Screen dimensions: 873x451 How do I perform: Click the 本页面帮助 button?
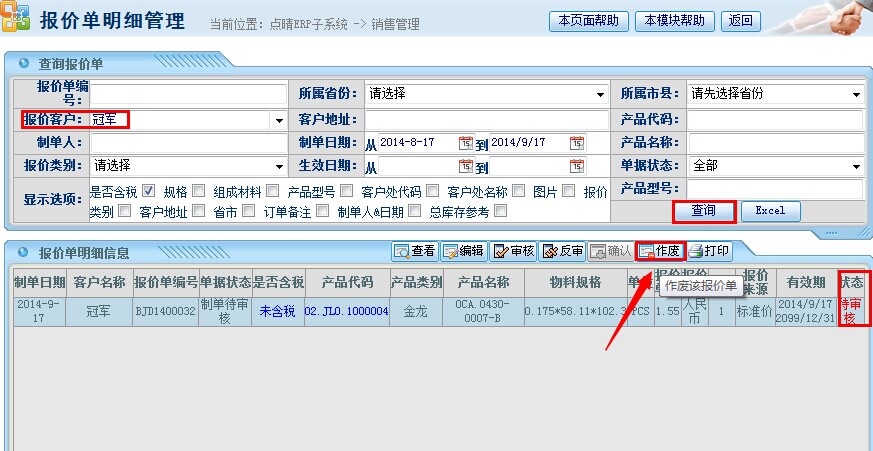[588, 21]
